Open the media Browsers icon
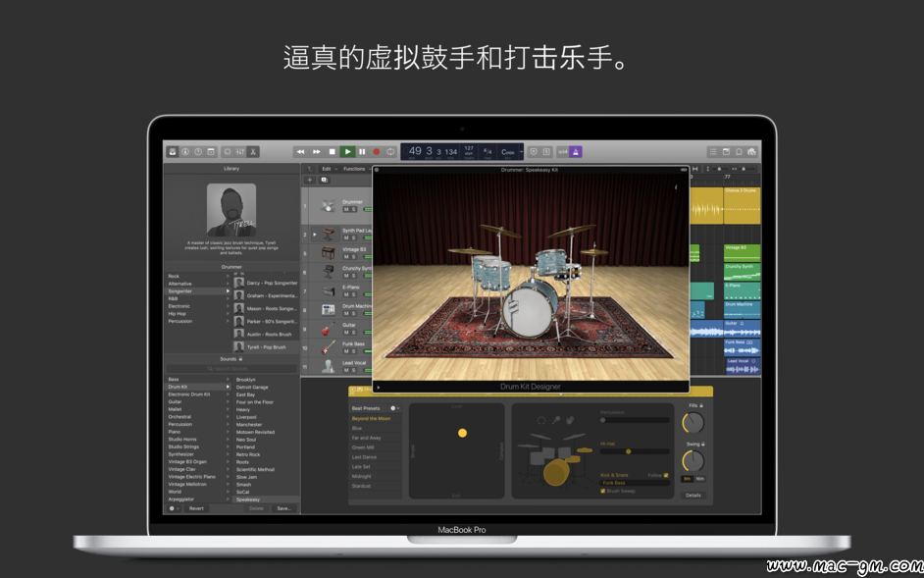This screenshot has height=578, width=924. [751, 151]
